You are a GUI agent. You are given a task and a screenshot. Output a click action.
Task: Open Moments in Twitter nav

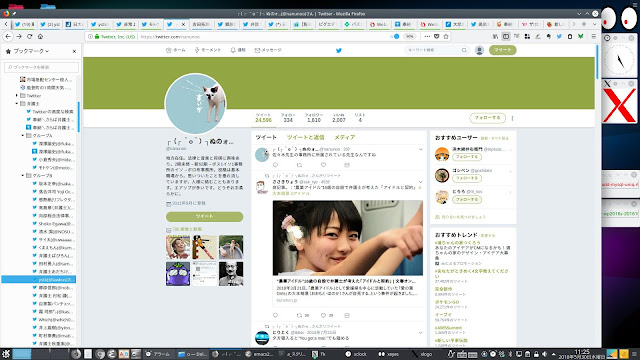pyautogui.click(x=207, y=50)
